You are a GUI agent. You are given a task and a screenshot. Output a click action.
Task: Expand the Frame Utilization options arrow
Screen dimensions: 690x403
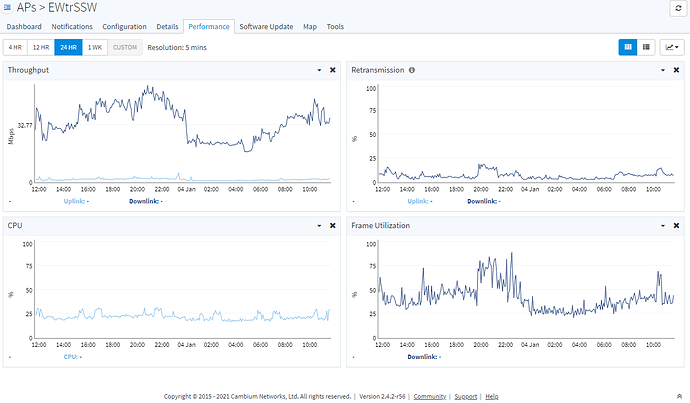point(663,226)
